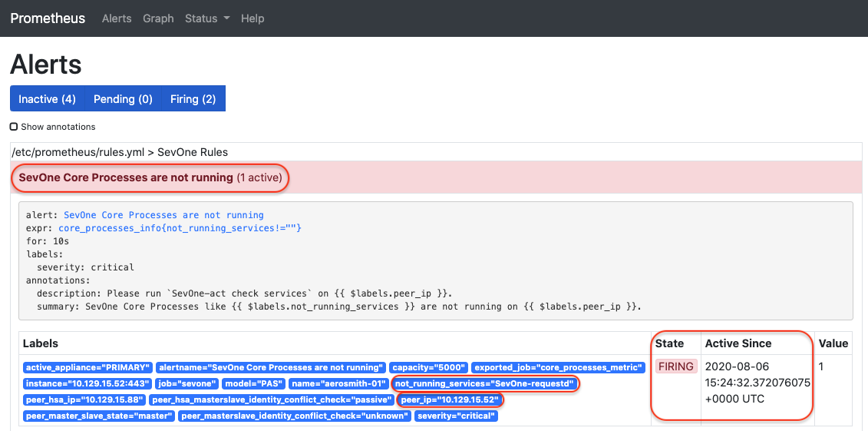
Task: Click the Alerts page heading
Action: 46,65
